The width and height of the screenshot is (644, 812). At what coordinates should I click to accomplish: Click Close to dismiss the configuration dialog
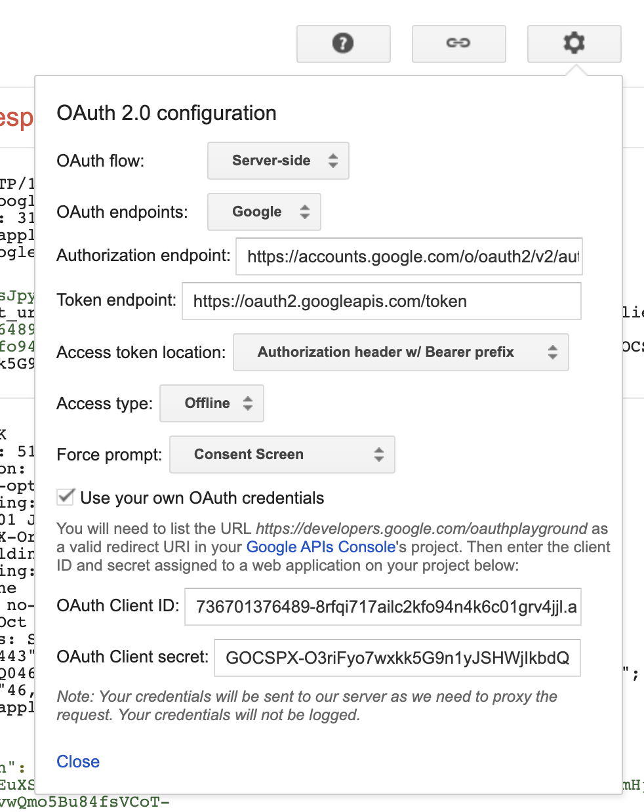pyautogui.click(x=78, y=761)
